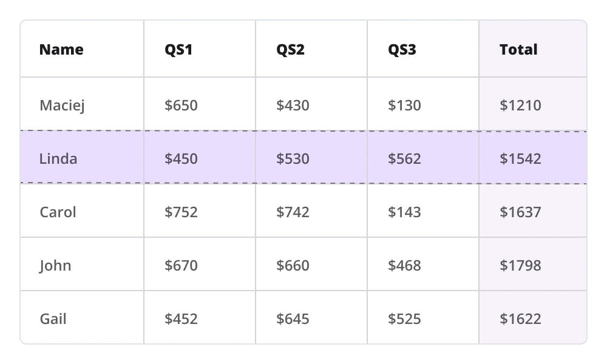Select the Carol name cell
The height and width of the screenshot is (364, 607).
tap(58, 212)
